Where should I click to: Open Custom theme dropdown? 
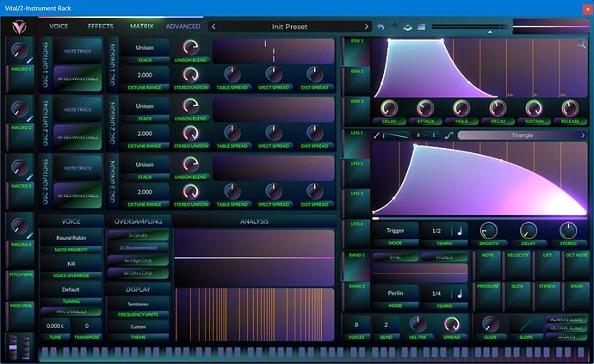(138, 326)
